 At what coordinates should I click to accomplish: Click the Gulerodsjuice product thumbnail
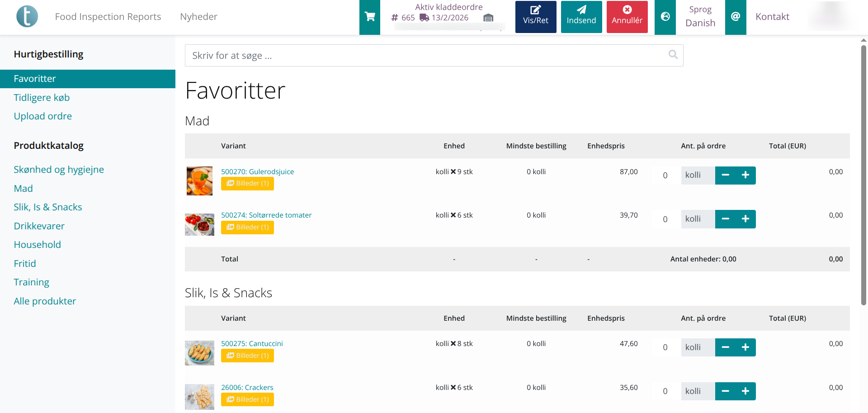(199, 180)
